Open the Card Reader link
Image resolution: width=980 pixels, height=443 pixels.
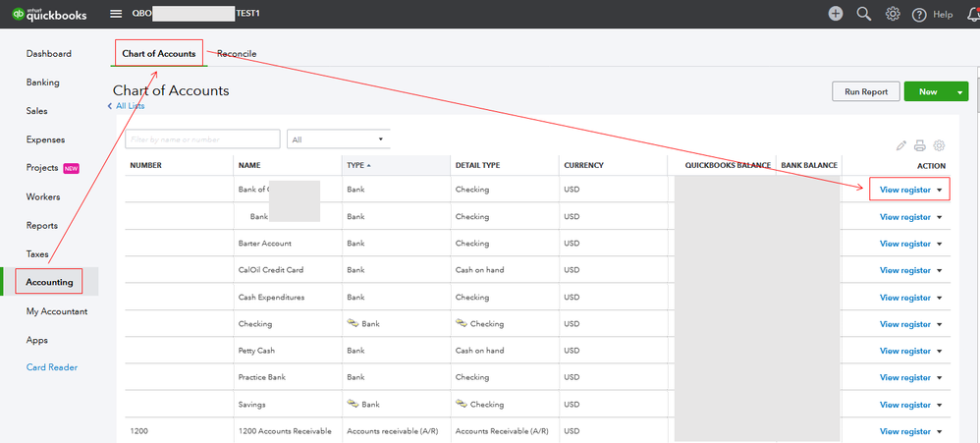pos(52,367)
